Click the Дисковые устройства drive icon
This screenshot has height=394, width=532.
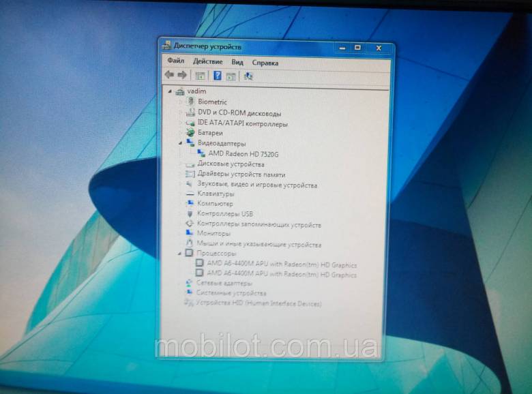(x=190, y=164)
